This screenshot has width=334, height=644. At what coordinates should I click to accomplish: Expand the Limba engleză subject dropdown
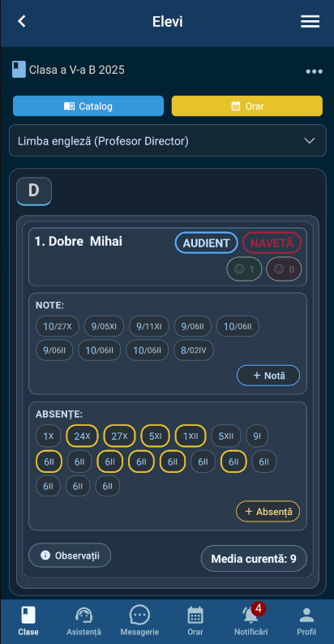coord(168,141)
